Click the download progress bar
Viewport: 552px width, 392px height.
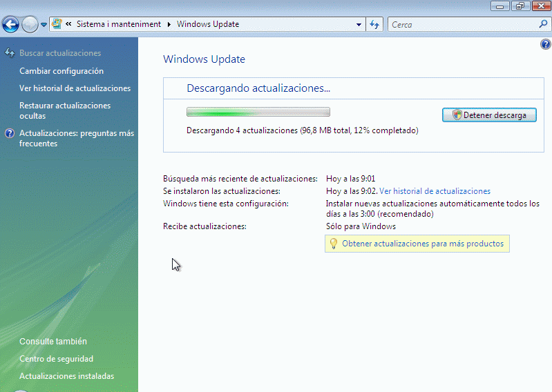pos(258,112)
